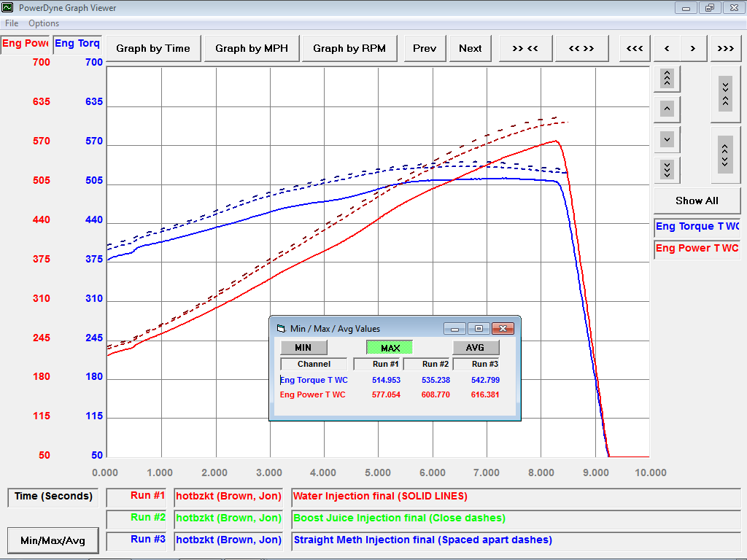The height and width of the screenshot is (560, 747).
Task: Pan graph far left with '<<<' button
Action: (635, 48)
